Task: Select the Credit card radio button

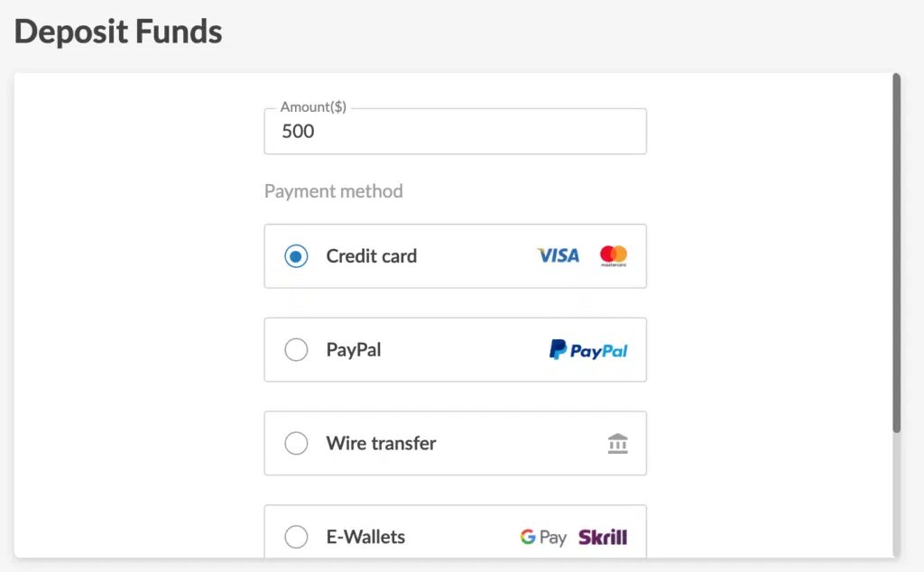Action: click(x=296, y=256)
